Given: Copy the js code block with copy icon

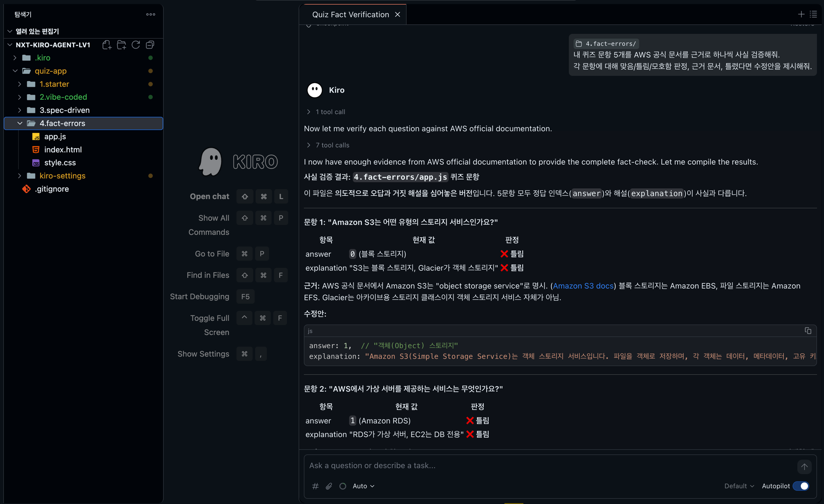Looking at the screenshot, I should (808, 331).
